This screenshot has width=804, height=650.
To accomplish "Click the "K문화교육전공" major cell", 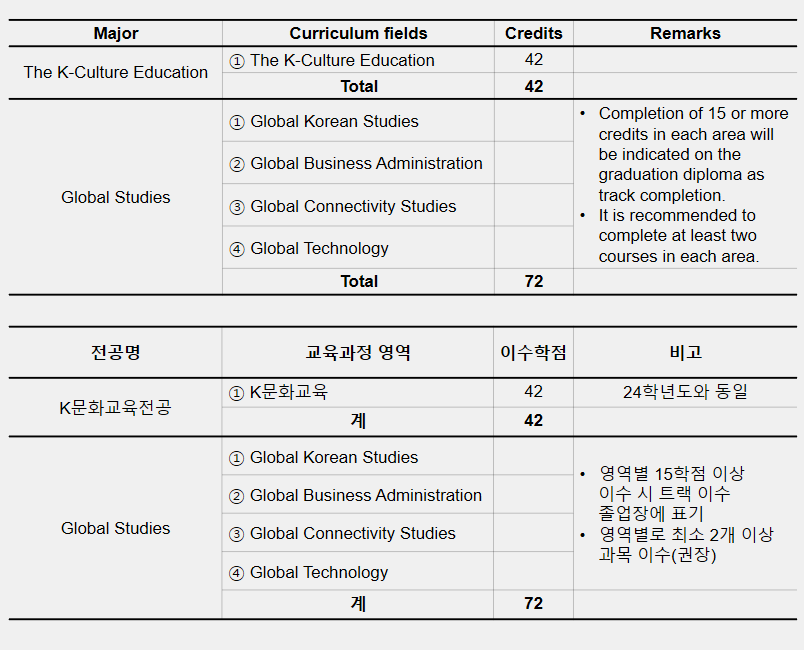I will (x=116, y=407).
